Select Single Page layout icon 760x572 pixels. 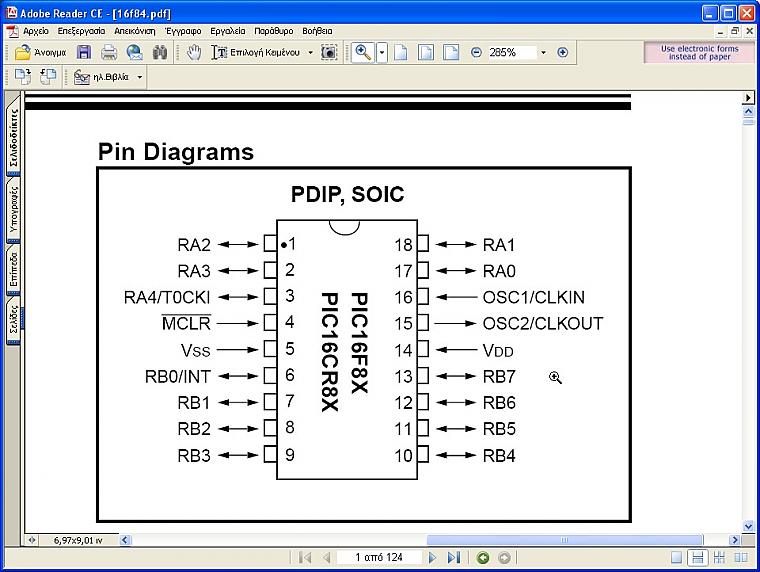click(x=676, y=558)
